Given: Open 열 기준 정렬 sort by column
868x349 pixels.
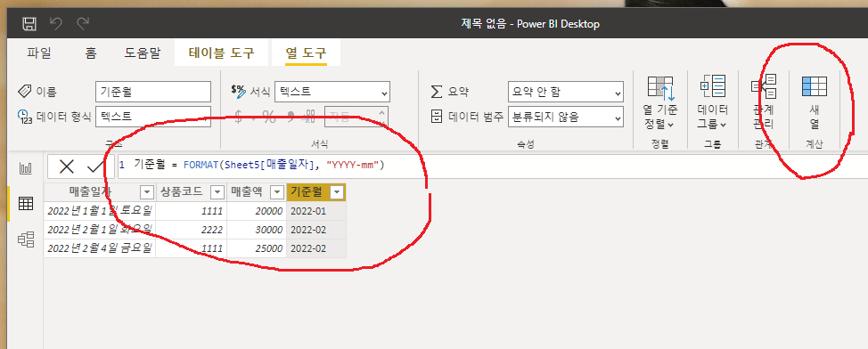Looking at the screenshot, I should click(x=660, y=102).
